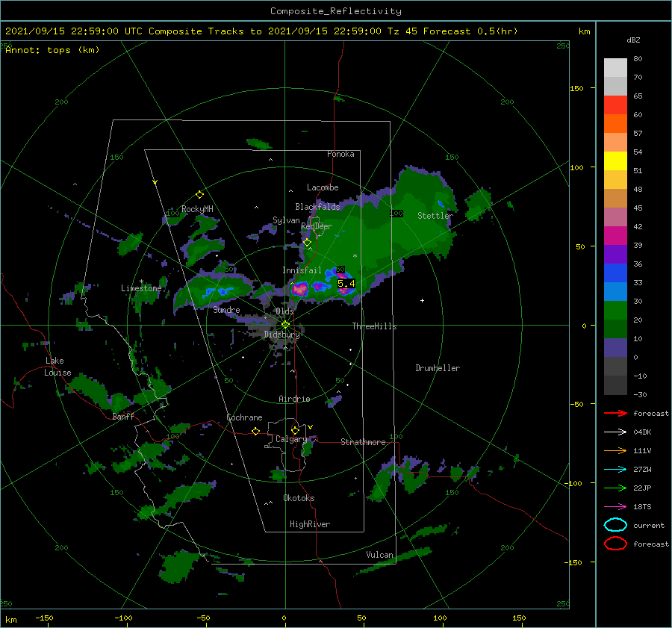Click the dBZ legend heading
Screen dimensions: 672x628
pos(633,40)
